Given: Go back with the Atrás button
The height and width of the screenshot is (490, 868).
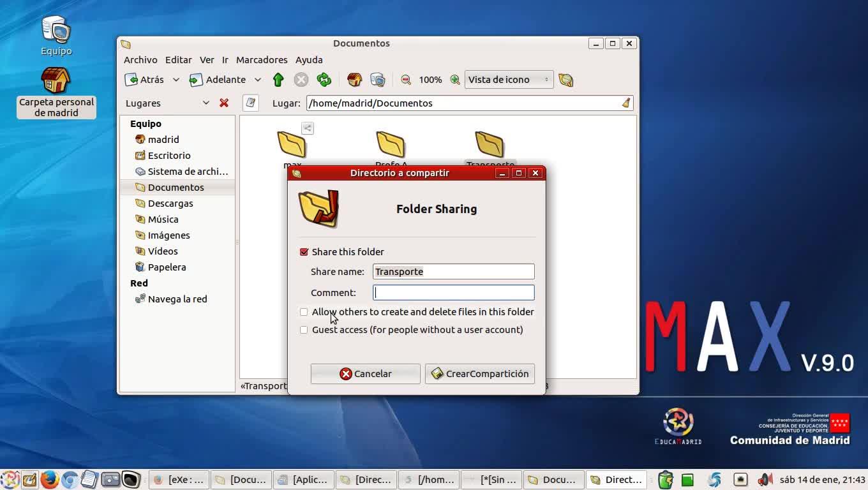Looking at the screenshot, I should click(x=145, y=80).
